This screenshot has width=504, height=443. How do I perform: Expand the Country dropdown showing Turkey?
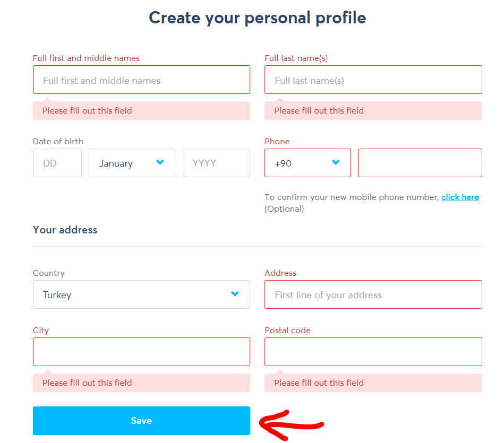point(141,294)
